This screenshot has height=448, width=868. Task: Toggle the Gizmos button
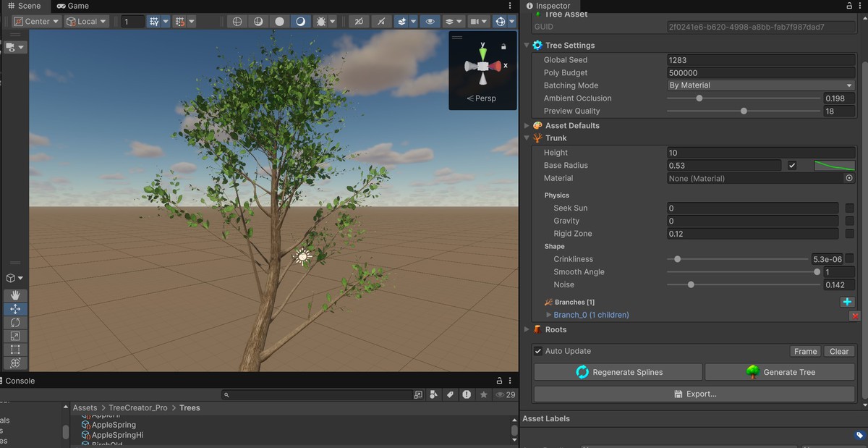click(x=500, y=22)
